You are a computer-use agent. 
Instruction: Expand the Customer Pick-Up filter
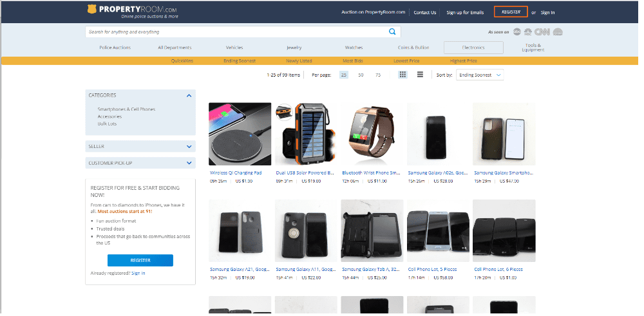pos(189,163)
